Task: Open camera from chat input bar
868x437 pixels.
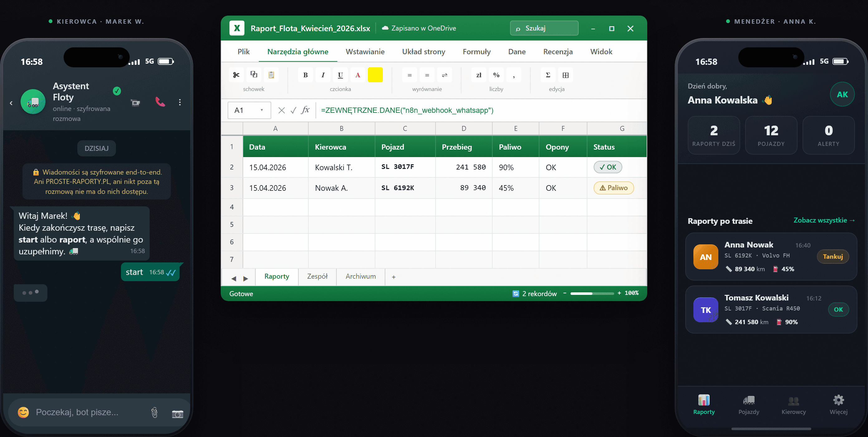Action: pos(178,413)
